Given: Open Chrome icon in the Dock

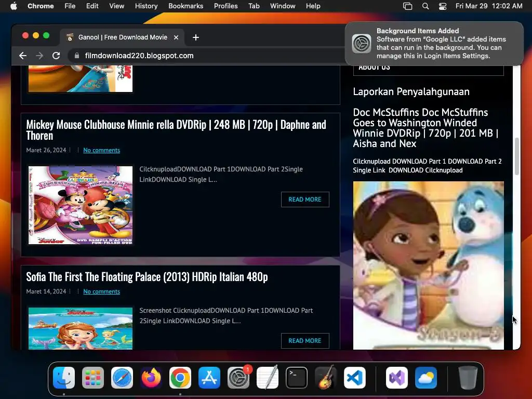Looking at the screenshot, I should click(180, 378).
